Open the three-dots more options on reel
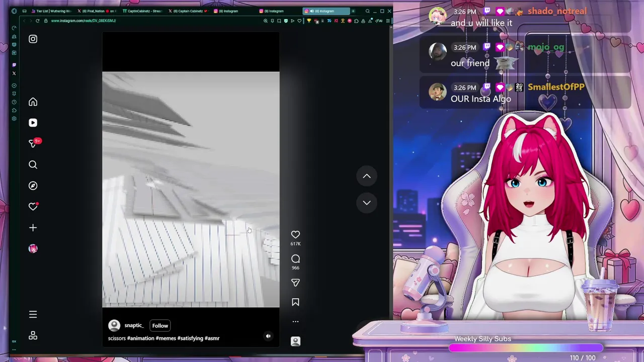The height and width of the screenshot is (362, 644). click(x=295, y=321)
